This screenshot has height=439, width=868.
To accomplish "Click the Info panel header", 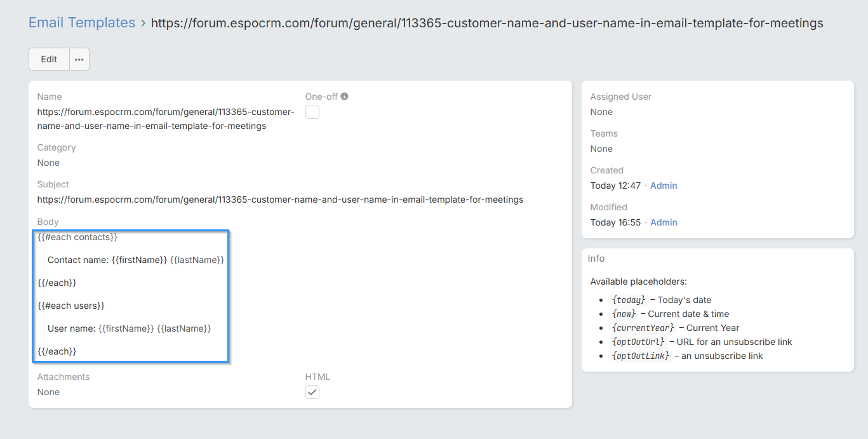I will pyautogui.click(x=596, y=259).
